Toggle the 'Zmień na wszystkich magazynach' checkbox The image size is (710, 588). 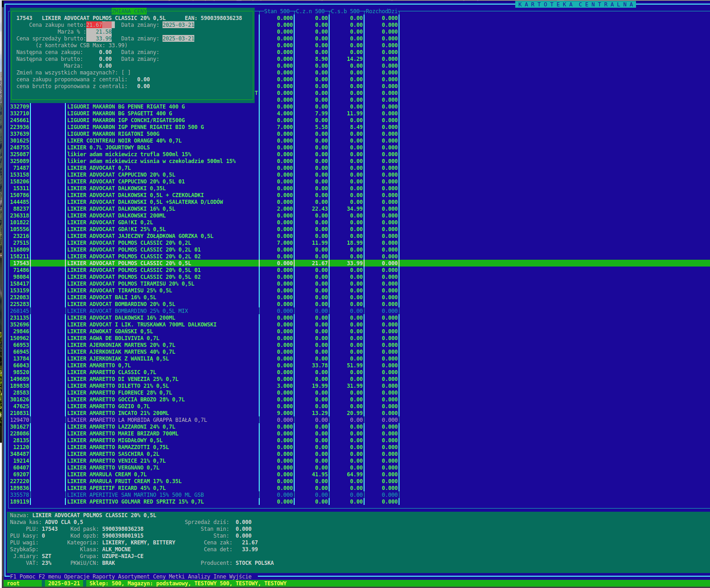(126, 73)
